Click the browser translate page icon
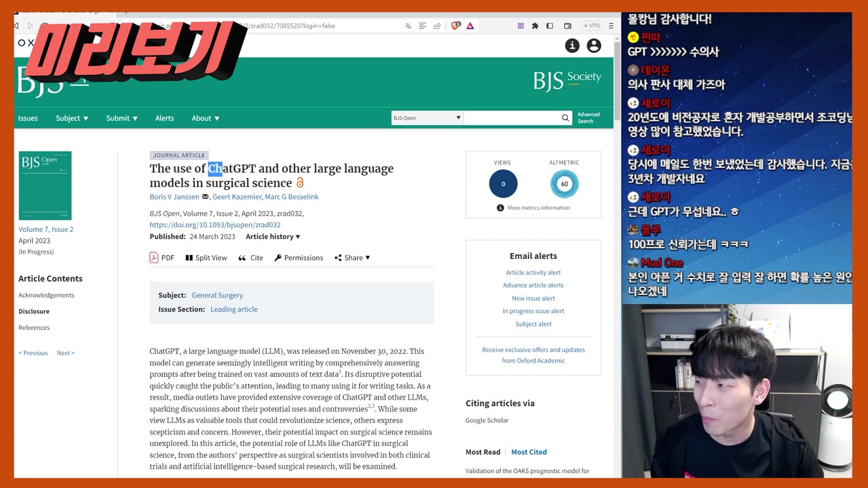 pos(408,26)
